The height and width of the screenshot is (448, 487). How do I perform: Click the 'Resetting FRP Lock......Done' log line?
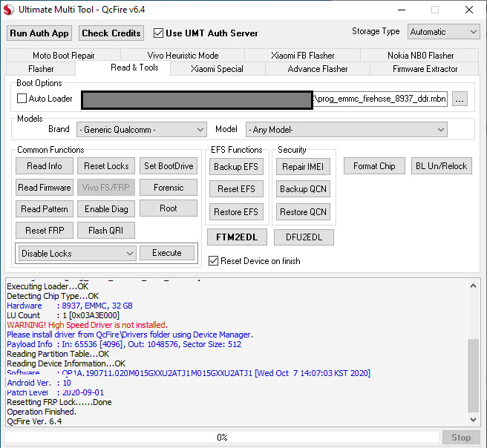point(59,402)
